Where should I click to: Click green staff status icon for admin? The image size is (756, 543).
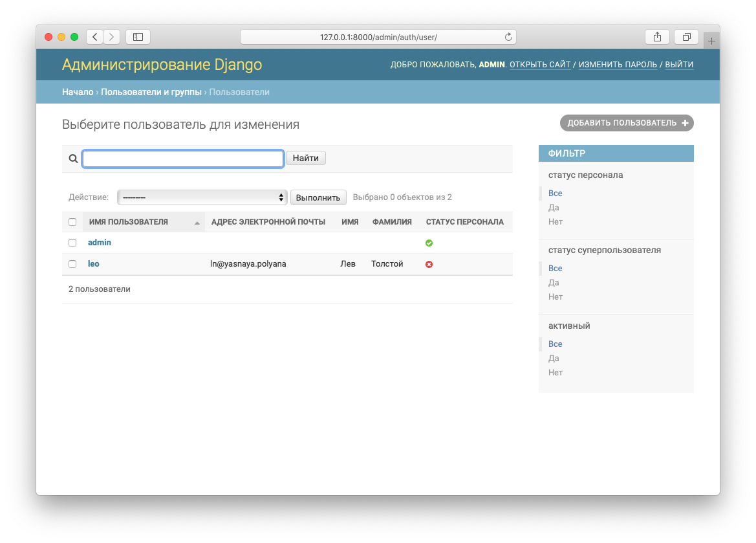pos(429,243)
